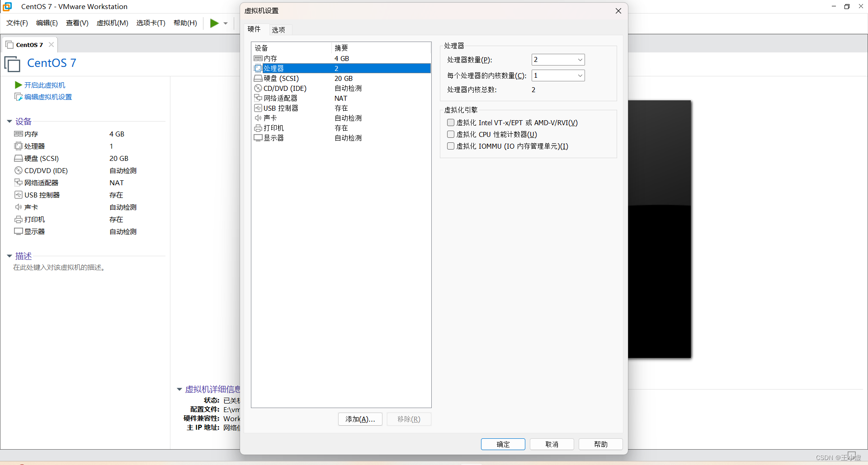
Task: Collapse the 设备 section in the main window
Action: [9, 121]
